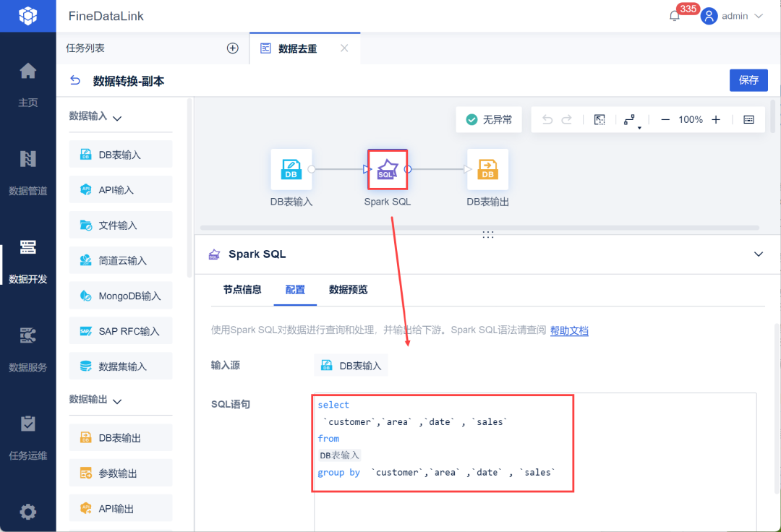Viewport: 781px width, 532px height.
Task: Pick API输出 from the operator list
Action: coord(121,508)
